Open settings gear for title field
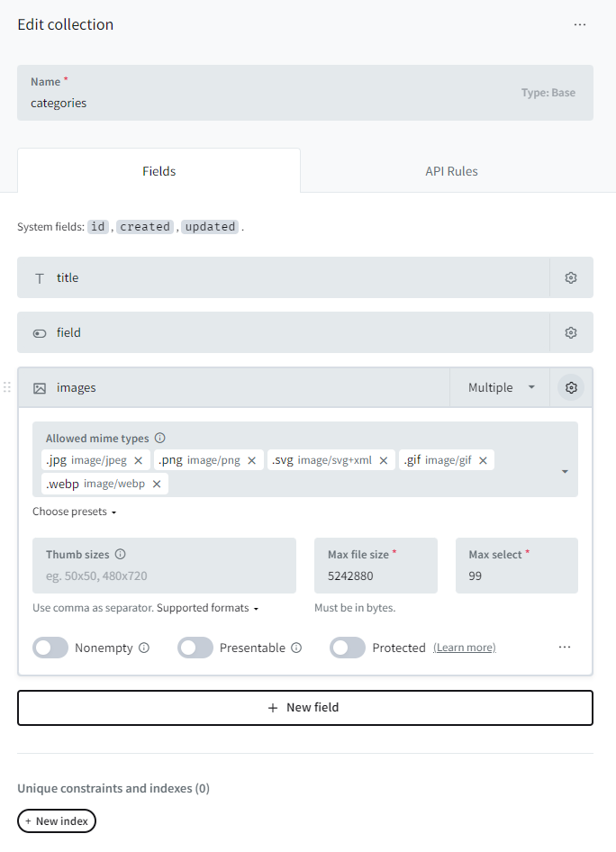 click(x=570, y=277)
